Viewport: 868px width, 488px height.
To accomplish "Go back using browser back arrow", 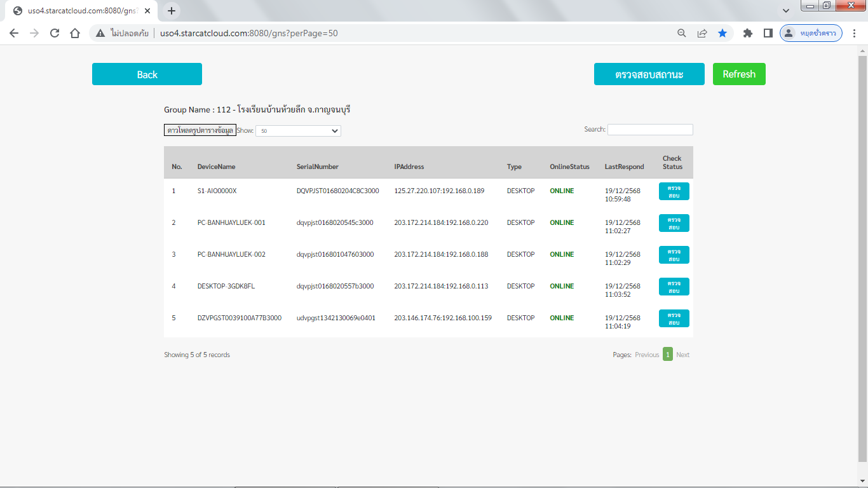I will [14, 33].
